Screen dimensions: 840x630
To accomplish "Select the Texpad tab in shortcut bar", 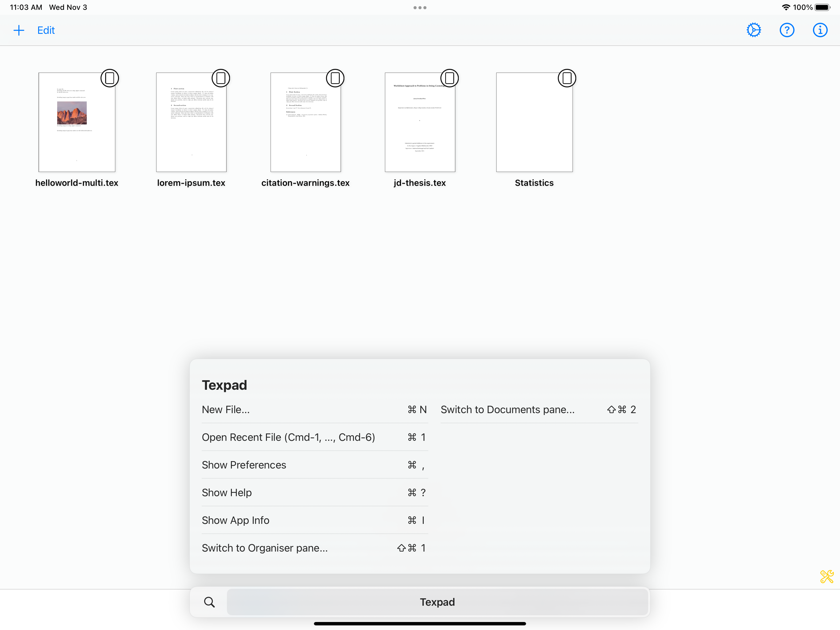I will (437, 602).
